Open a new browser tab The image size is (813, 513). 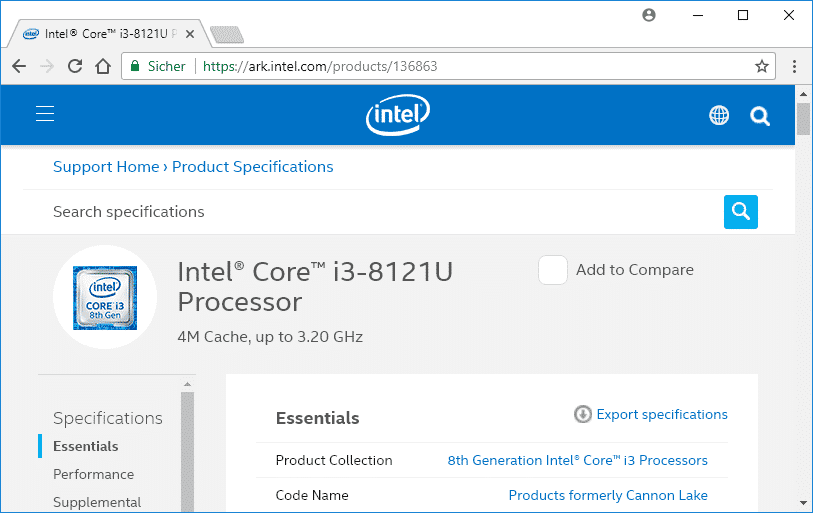pos(227,34)
